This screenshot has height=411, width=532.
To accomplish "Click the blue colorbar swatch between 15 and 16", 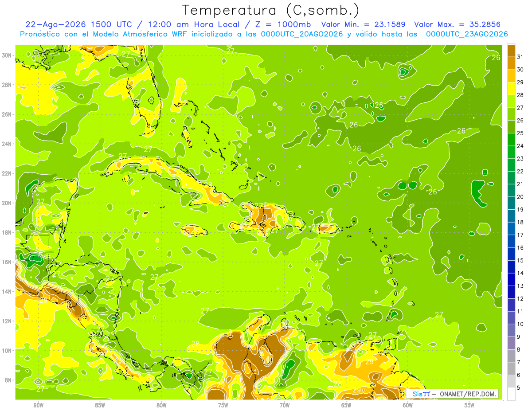I will 511,254.
